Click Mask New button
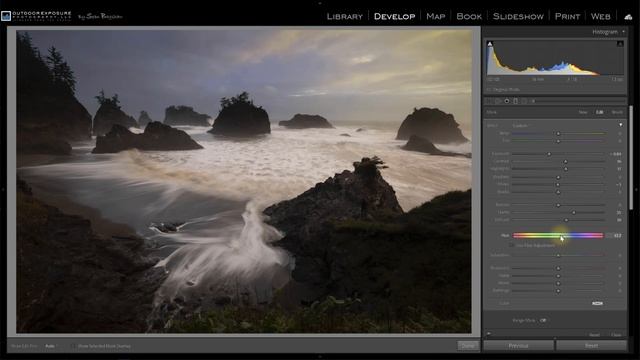Screen dimensions: 640x360 click(x=583, y=112)
